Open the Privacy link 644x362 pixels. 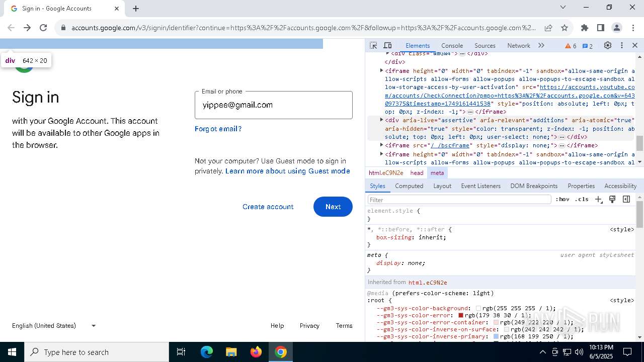pos(309,326)
